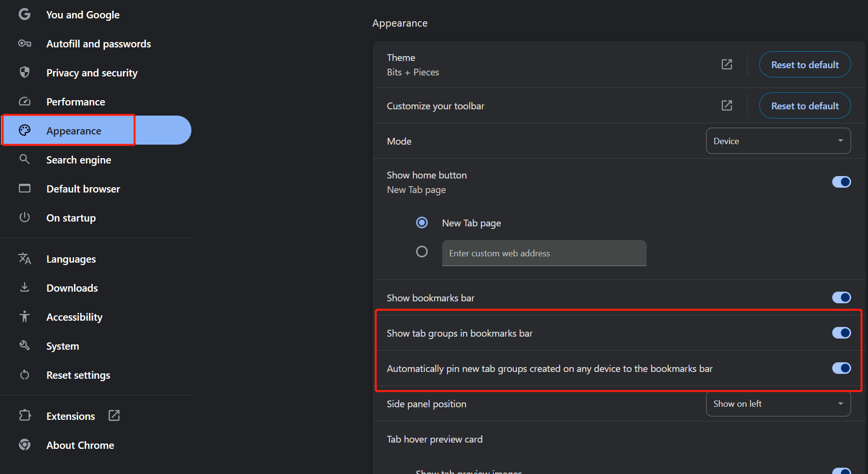Click the Tab hover preview card label
Image resolution: width=868 pixels, height=474 pixels.
[434, 439]
